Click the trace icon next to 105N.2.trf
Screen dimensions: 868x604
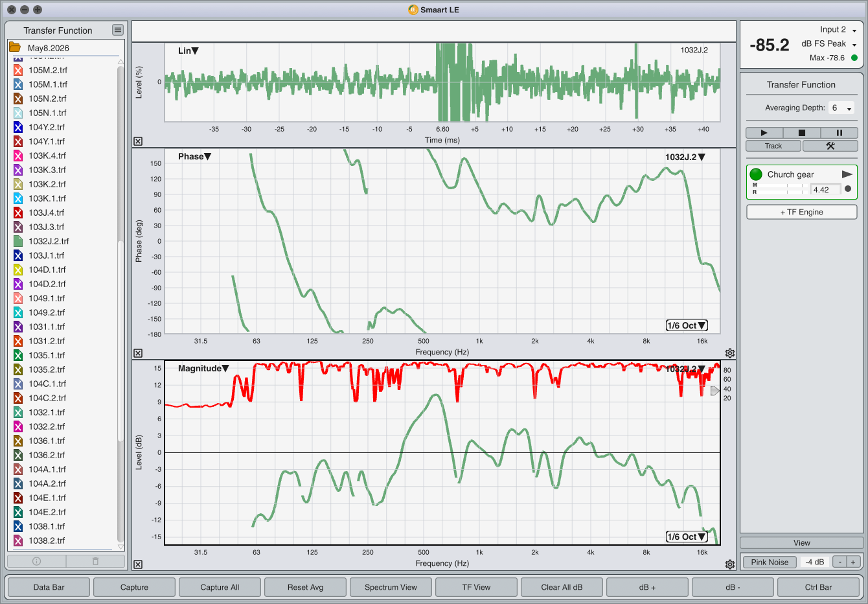tap(18, 99)
